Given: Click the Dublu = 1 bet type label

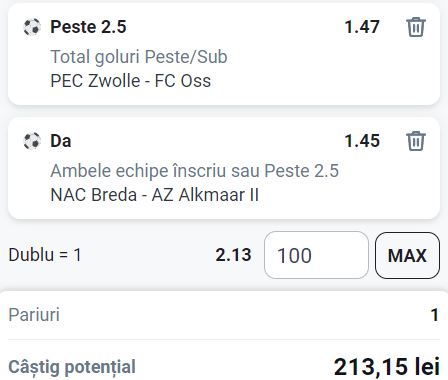Looking at the screenshot, I should pyautogui.click(x=45, y=255).
